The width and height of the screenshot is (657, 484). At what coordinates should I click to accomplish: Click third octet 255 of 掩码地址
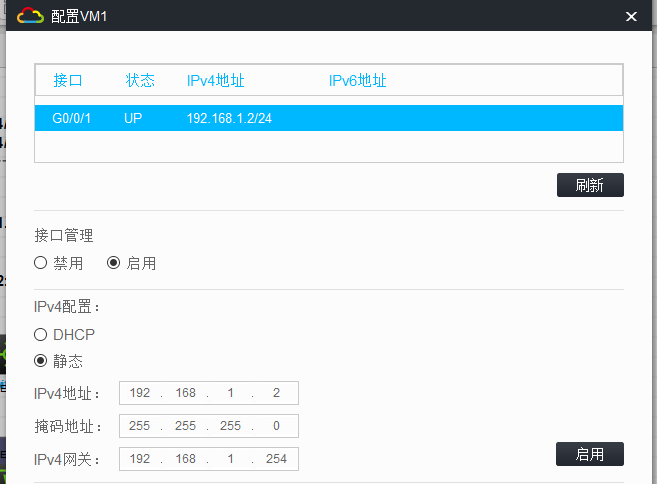(x=230, y=426)
